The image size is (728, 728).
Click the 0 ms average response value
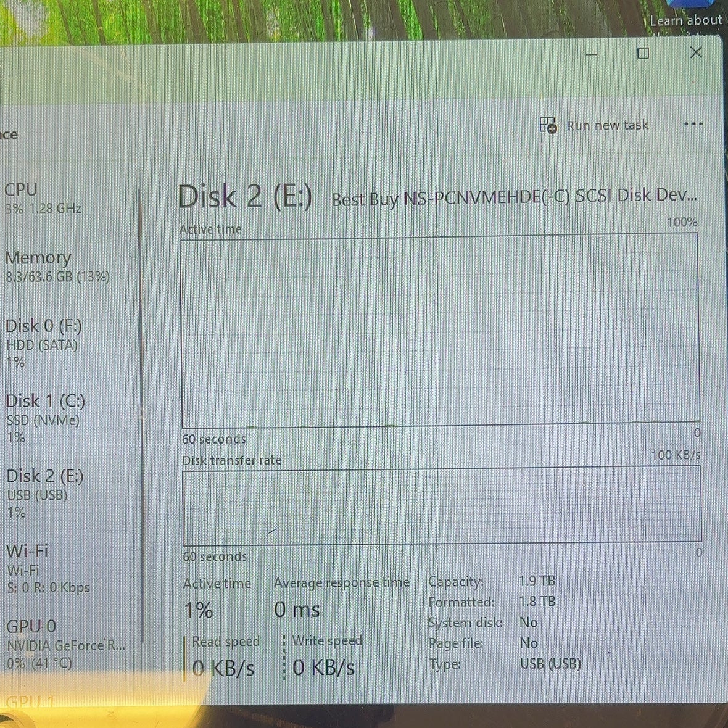[297, 610]
